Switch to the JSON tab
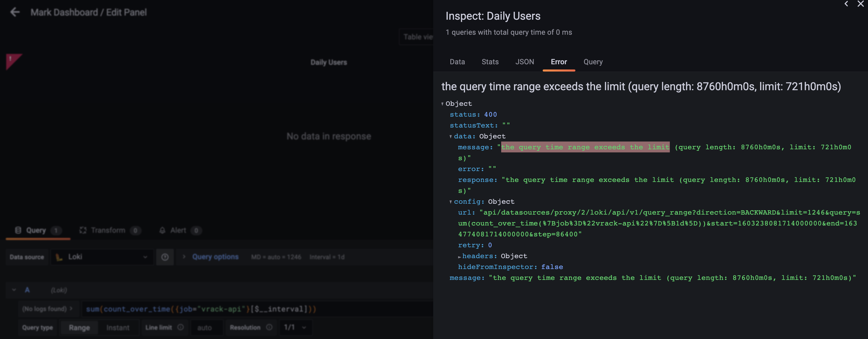Viewport: 868px width, 339px height. 525,62
